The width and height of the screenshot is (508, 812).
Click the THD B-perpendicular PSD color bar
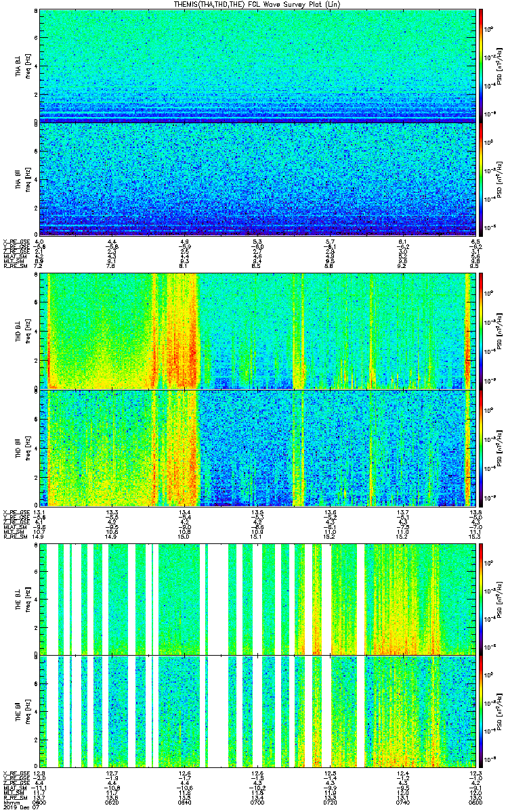[x=480, y=331]
